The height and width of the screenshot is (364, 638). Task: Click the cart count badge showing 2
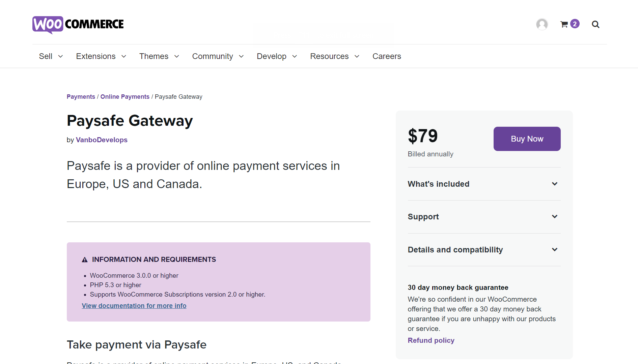point(575,24)
